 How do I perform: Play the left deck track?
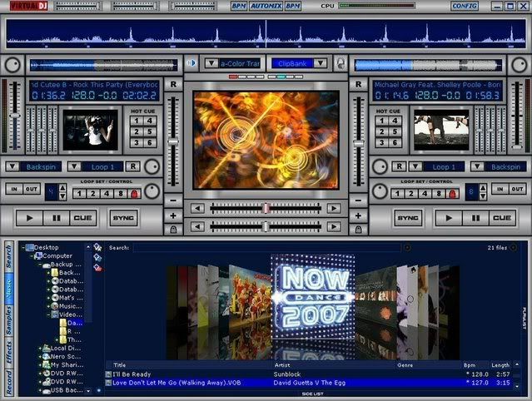(30, 218)
